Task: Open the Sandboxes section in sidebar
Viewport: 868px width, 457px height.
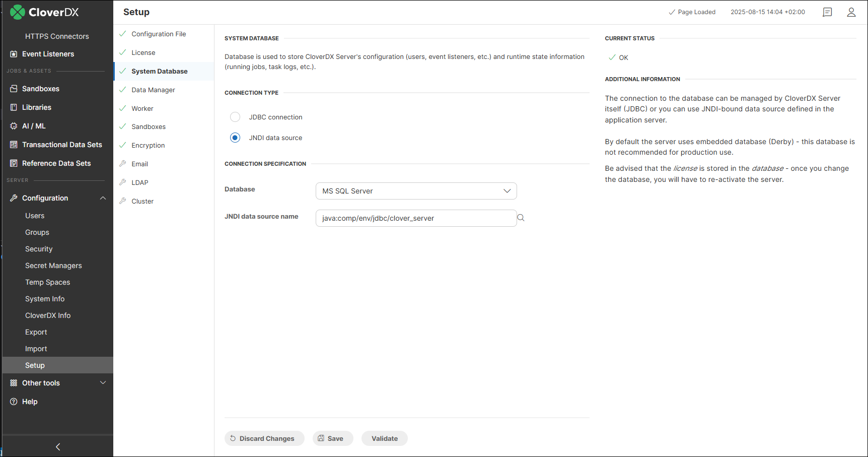Action: [x=41, y=89]
